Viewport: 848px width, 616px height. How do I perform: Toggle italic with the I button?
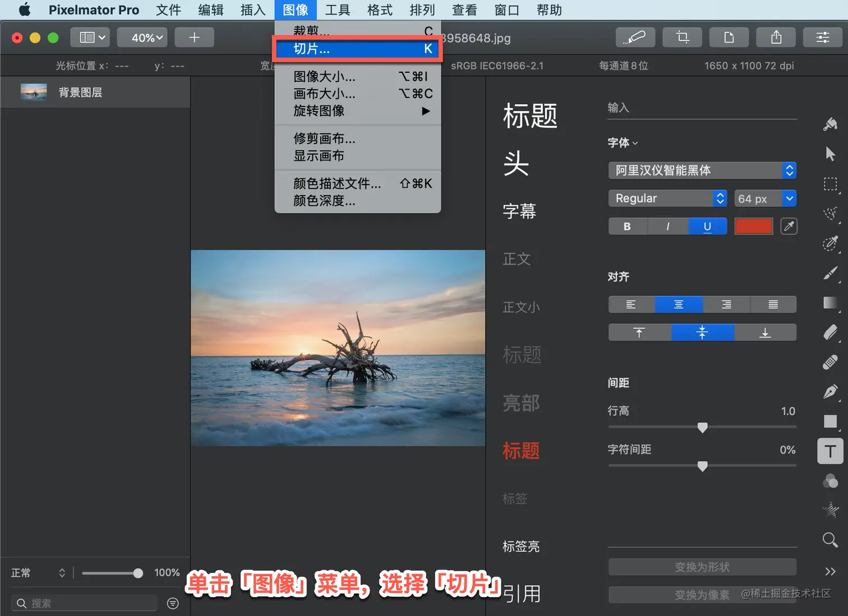tap(667, 226)
